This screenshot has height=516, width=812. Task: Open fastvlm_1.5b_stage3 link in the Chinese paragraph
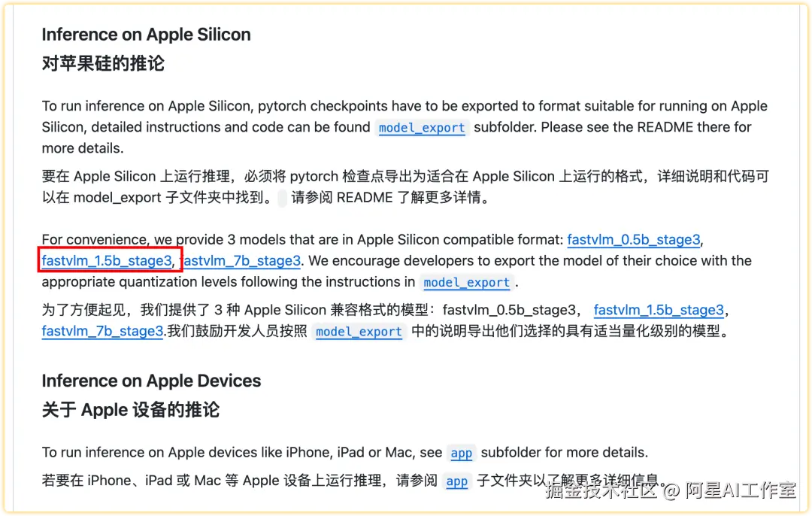[659, 310]
